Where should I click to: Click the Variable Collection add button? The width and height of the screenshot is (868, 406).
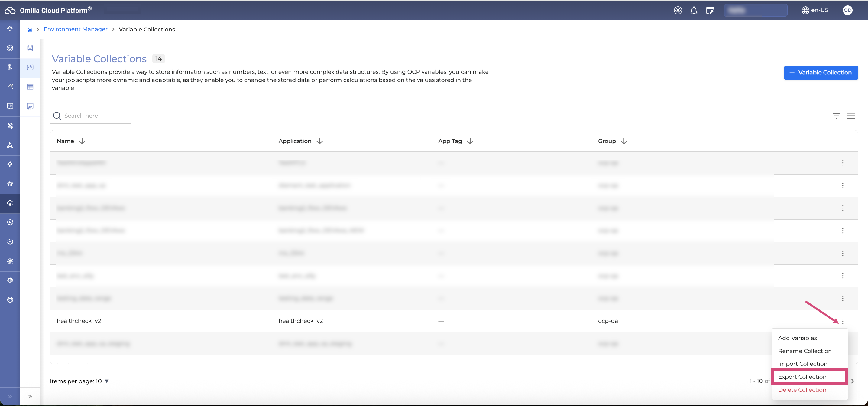[821, 73]
